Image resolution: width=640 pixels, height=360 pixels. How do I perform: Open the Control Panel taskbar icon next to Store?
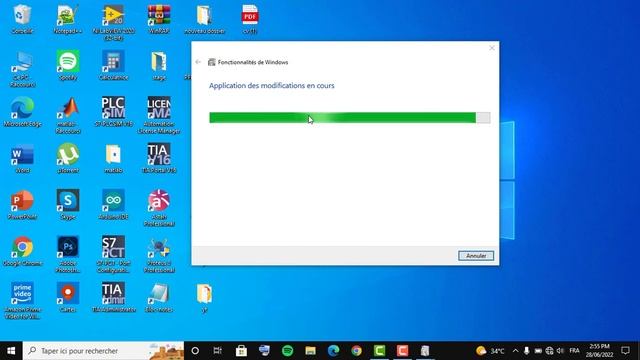[264, 351]
